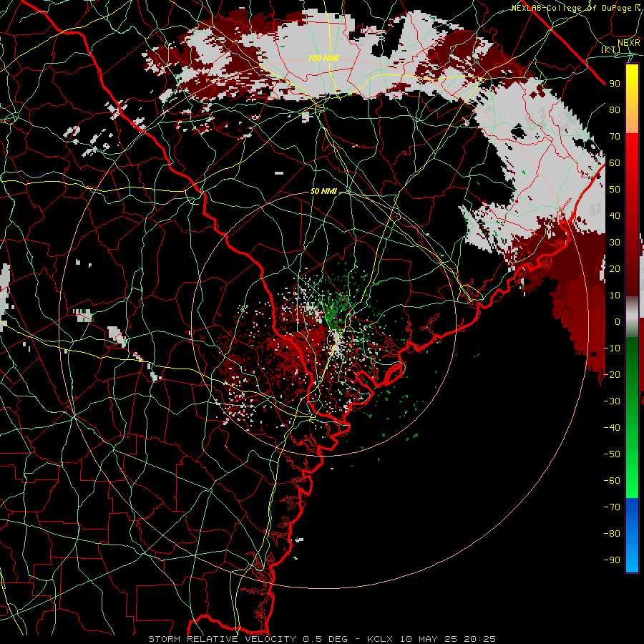This screenshot has height=644, width=644.
Task: Click the "100 NMI" range ring label
Action: pyautogui.click(x=323, y=59)
